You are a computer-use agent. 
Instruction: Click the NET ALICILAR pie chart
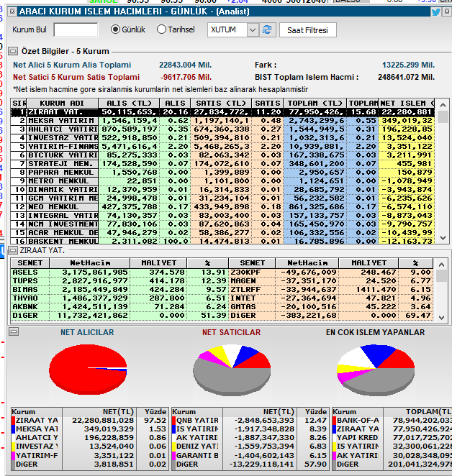[x=88, y=370]
